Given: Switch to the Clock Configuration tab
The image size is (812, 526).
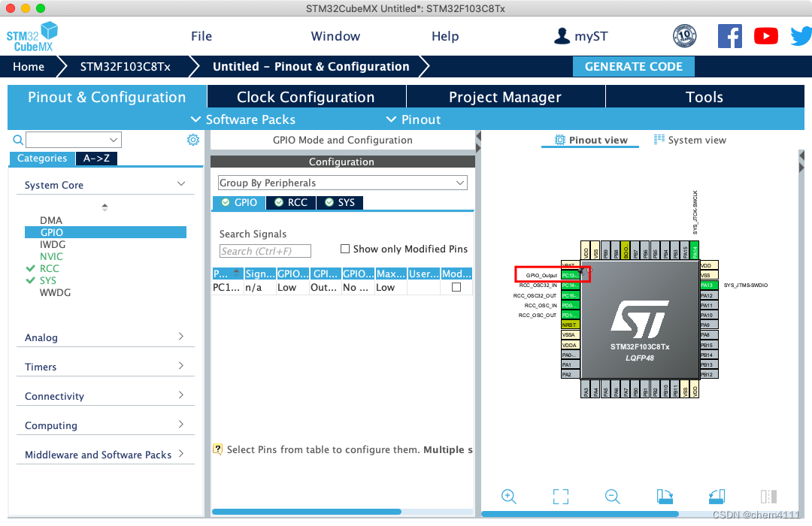Looking at the screenshot, I should tap(305, 96).
